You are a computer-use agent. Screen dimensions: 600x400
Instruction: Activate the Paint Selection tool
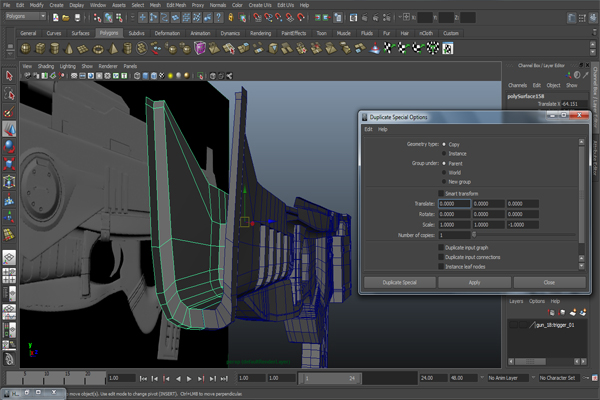click(9, 111)
